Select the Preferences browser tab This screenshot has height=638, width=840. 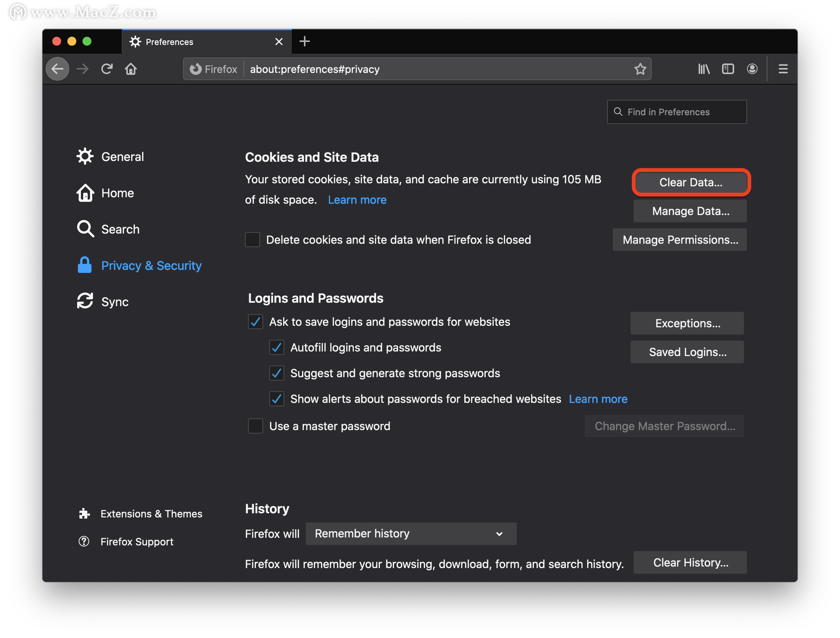click(206, 42)
